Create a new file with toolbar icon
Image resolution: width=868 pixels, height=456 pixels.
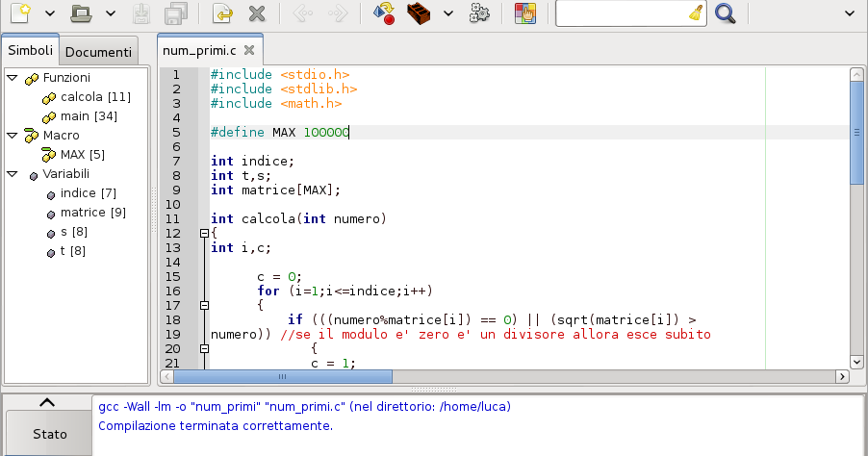[x=20, y=13]
